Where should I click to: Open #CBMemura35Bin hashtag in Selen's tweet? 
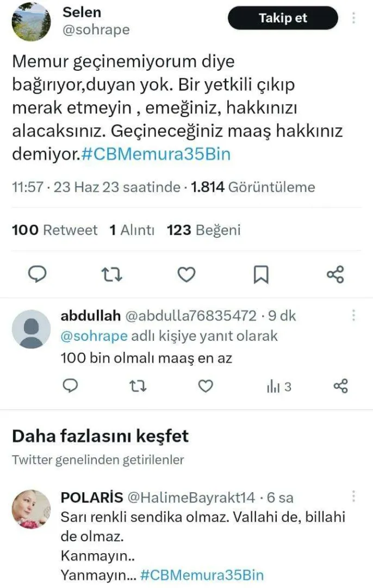157,155
